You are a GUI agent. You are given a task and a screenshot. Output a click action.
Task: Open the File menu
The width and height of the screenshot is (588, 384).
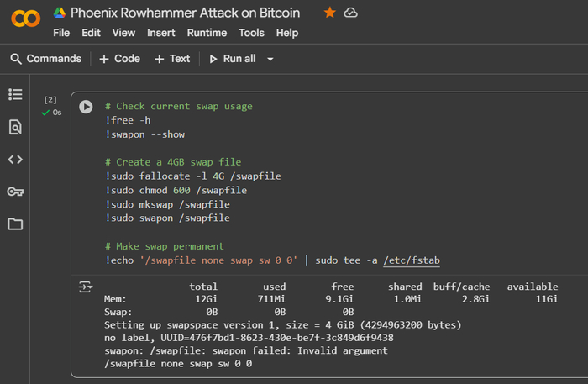tap(61, 33)
